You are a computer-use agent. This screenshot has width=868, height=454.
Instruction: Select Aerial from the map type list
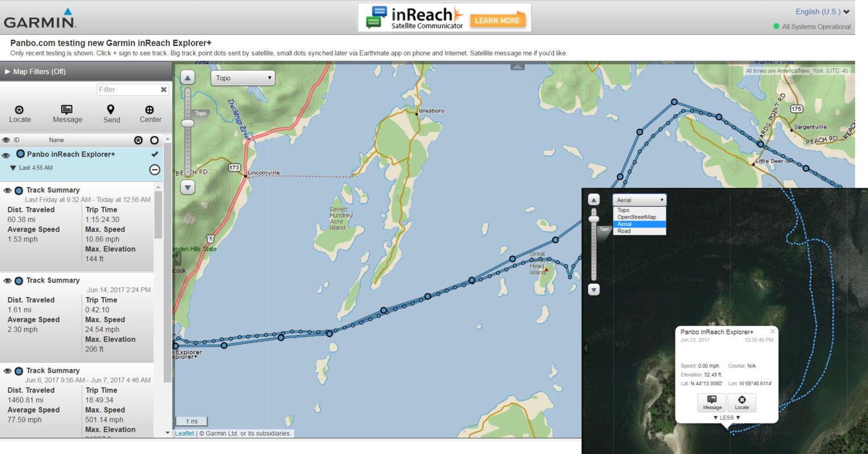point(639,224)
